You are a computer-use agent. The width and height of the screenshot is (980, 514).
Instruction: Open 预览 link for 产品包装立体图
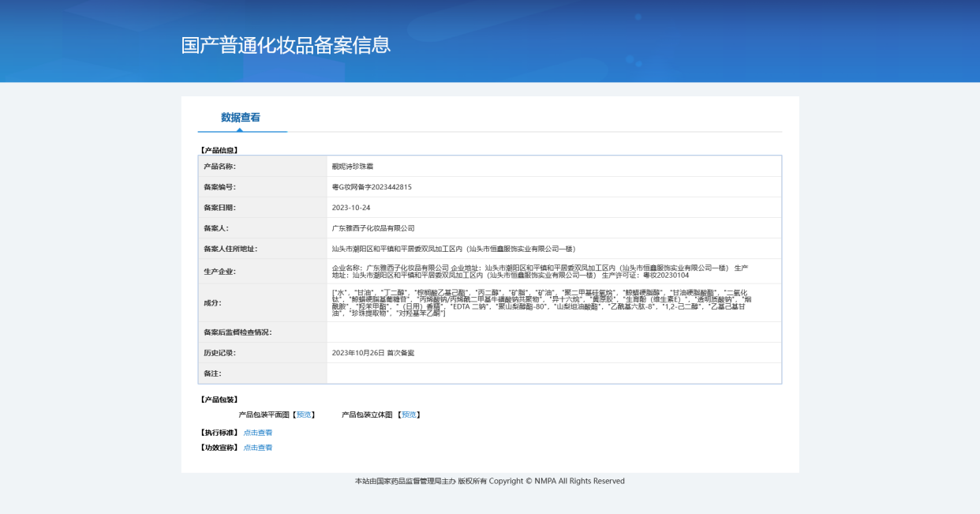point(409,415)
